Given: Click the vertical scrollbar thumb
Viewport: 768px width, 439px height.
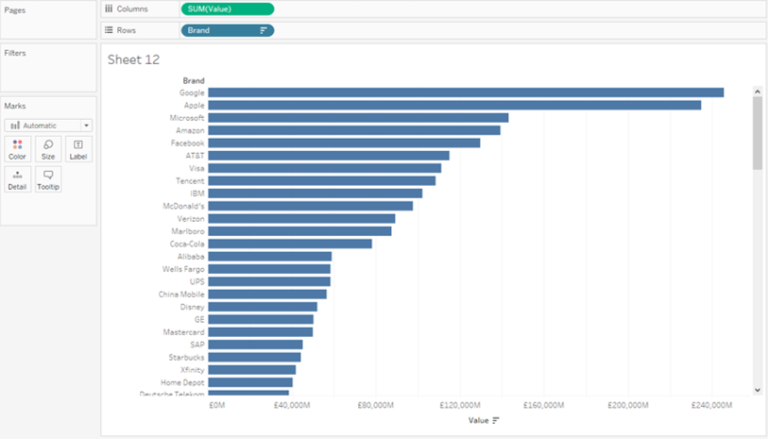Looking at the screenshot, I should 757,133.
